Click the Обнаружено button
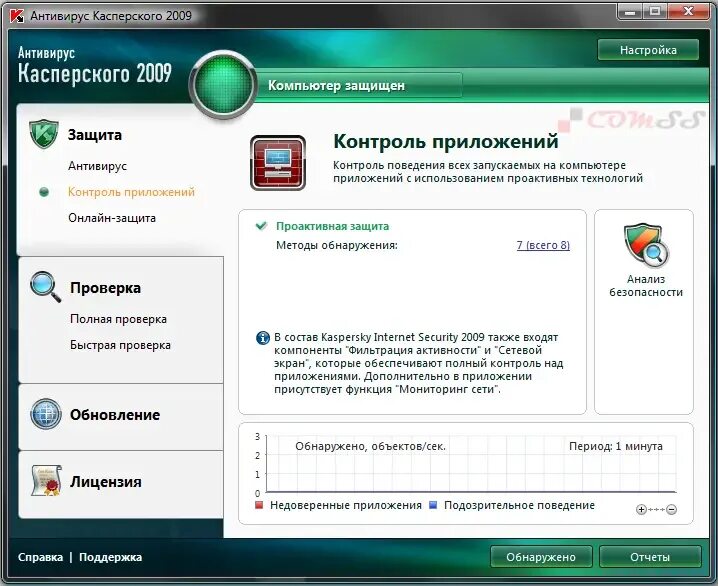Screen dimensions: 718x586 click(x=541, y=557)
